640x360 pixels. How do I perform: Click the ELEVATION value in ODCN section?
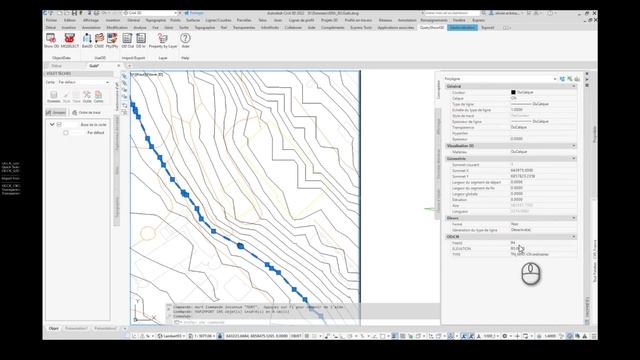pyautogui.click(x=543, y=248)
